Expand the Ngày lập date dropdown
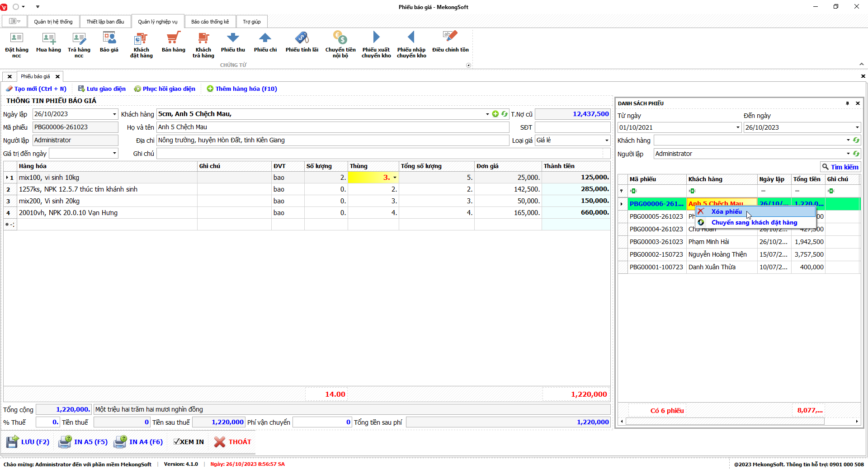The height and width of the screenshot is (469, 868). point(114,114)
